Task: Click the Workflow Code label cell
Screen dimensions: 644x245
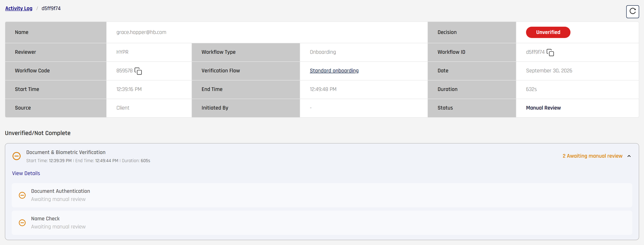Action: [56, 71]
